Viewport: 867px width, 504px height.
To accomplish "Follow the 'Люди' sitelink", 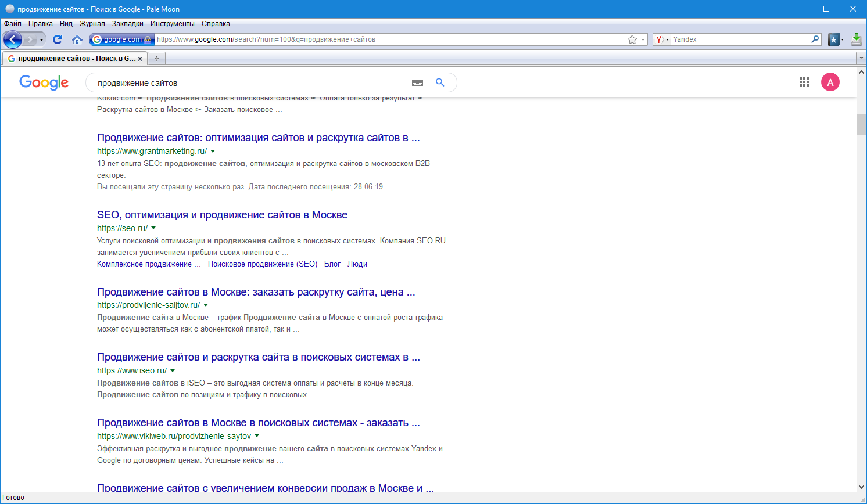I will 357,264.
